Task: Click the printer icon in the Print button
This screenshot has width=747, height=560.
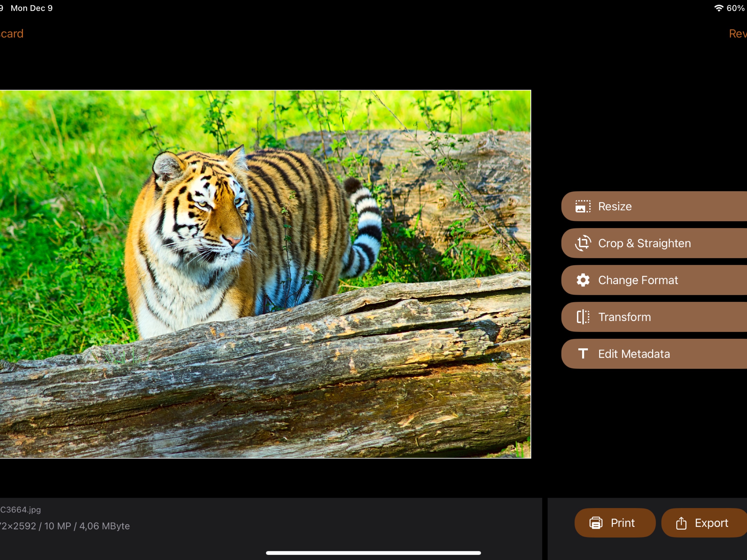Action: pyautogui.click(x=596, y=523)
